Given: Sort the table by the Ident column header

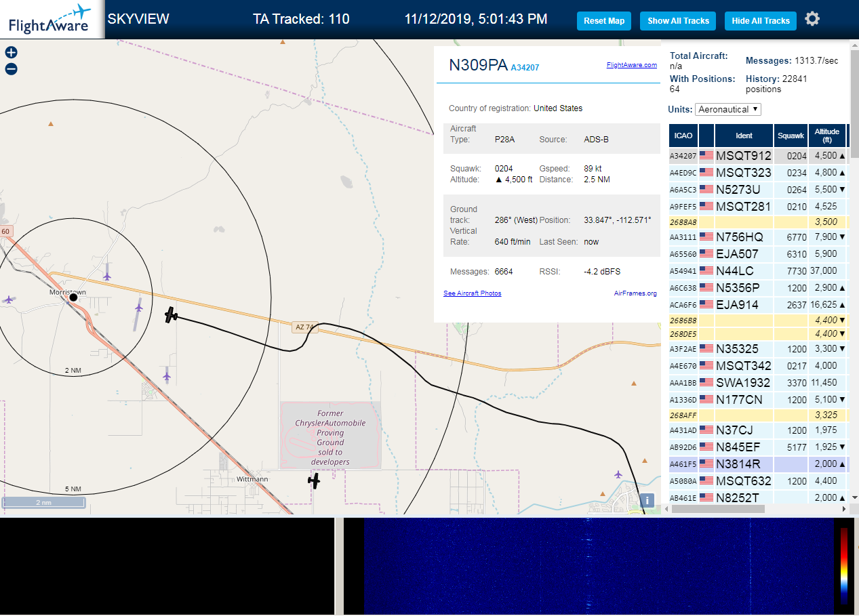Looking at the screenshot, I should (744, 136).
